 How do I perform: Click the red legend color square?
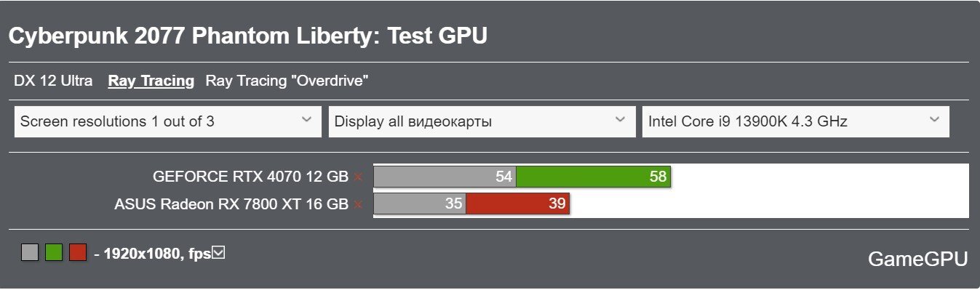(x=78, y=253)
